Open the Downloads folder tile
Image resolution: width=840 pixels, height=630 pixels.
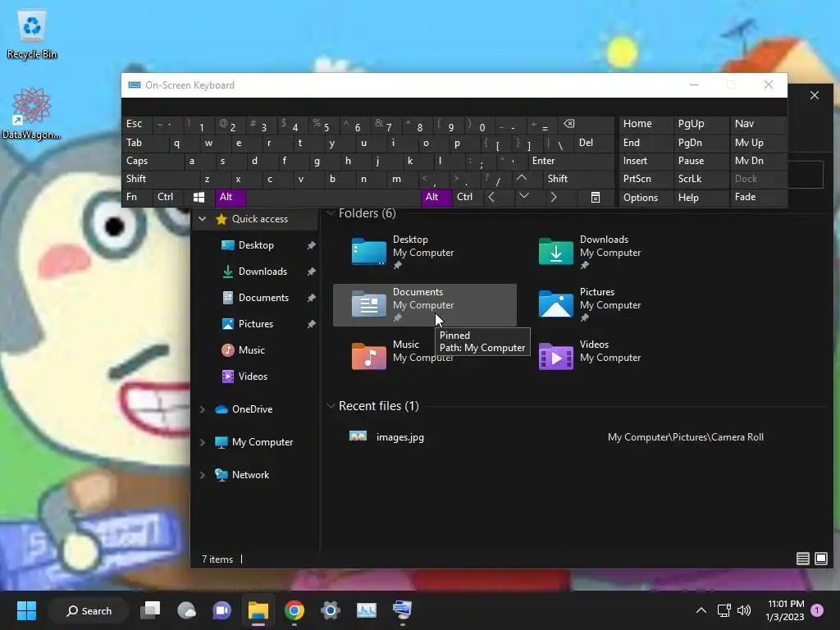point(611,252)
